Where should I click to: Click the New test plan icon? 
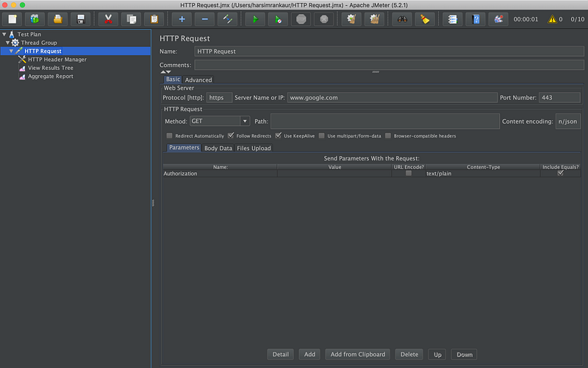pyautogui.click(x=12, y=19)
